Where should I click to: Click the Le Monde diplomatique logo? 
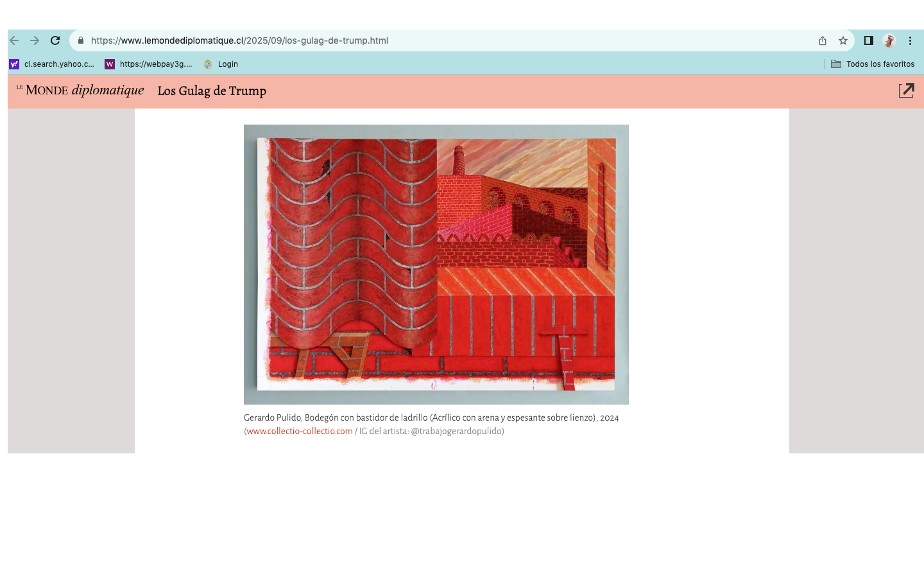(x=80, y=91)
